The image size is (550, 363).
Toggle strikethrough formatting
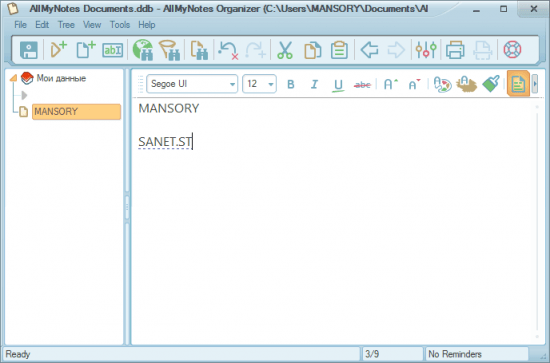[362, 85]
